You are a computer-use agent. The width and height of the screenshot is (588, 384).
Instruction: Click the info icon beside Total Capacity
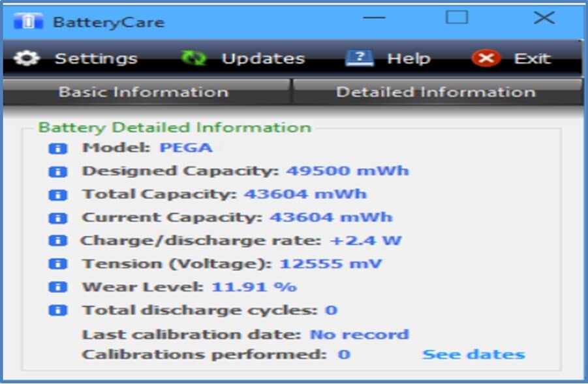pos(57,195)
